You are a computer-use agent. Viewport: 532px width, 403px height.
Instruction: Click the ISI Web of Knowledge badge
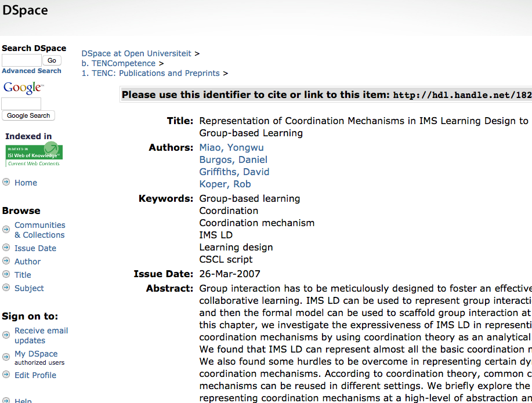[x=34, y=155]
